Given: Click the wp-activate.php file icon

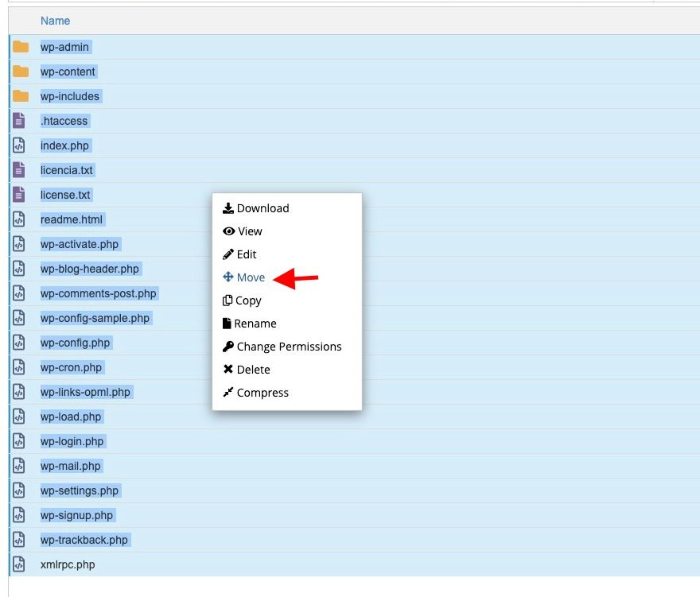Looking at the screenshot, I should [x=19, y=244].
